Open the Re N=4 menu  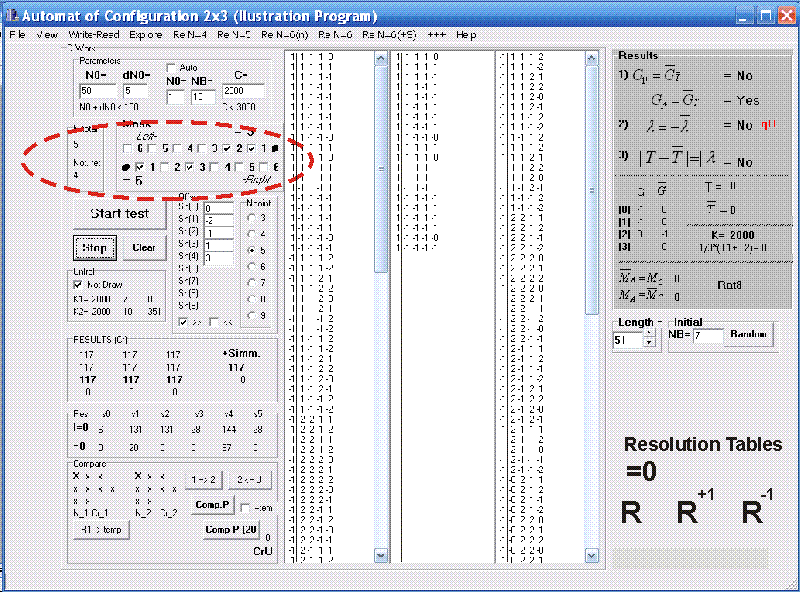190,35
